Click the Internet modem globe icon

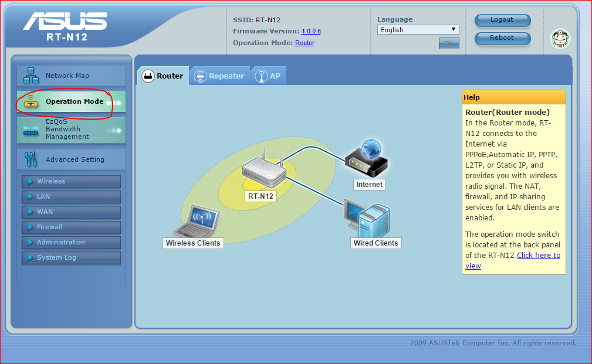367,158
